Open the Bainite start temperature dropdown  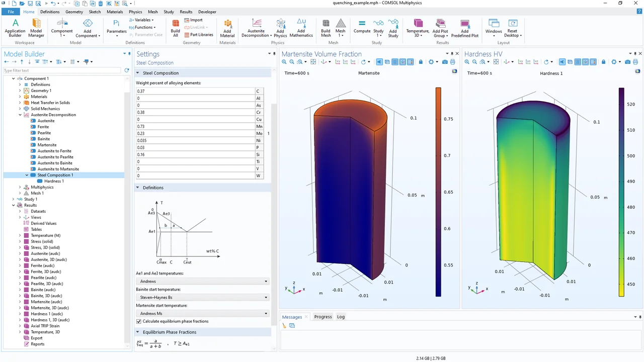(x=202, y=297)
